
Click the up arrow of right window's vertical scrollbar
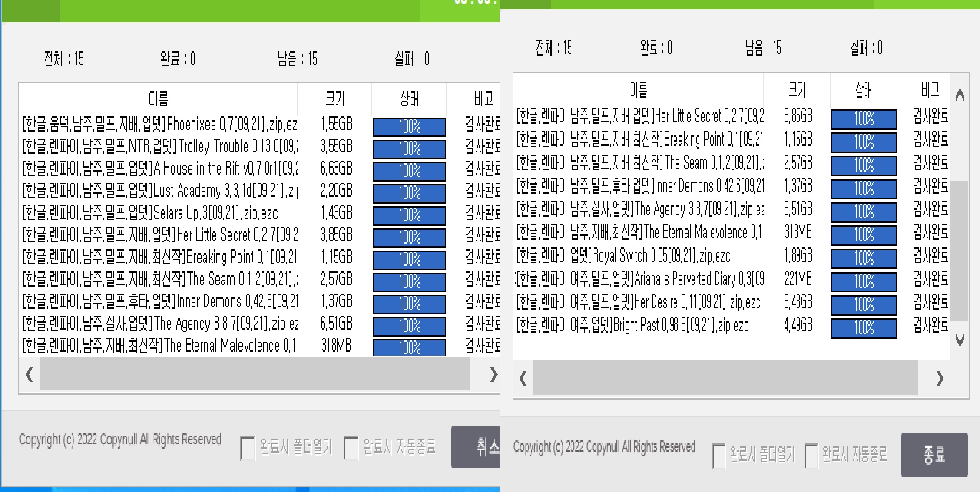pyautogui.click(x=960, y=94)
